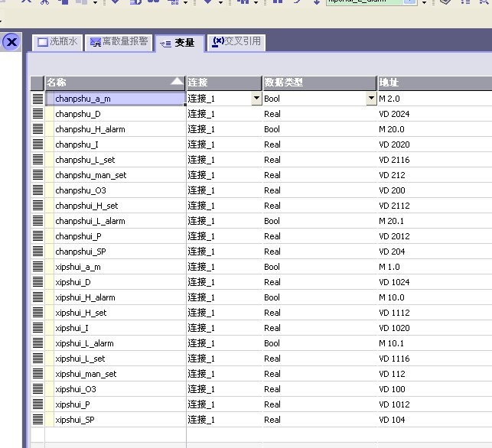Click the row icon of chanpshui_P
Viewport: 492px width, 448px height.
coord(37,236)
